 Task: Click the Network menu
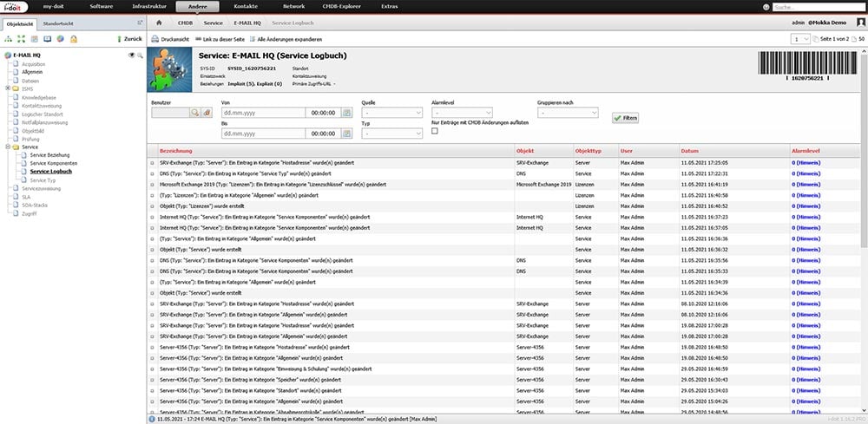[x=293, y=7]
